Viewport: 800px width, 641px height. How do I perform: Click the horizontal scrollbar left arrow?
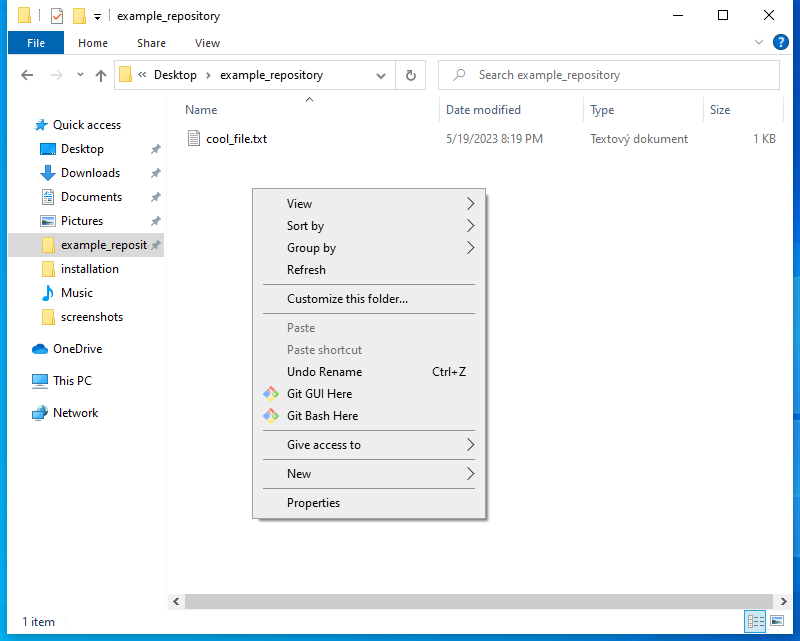click(176, 602)
